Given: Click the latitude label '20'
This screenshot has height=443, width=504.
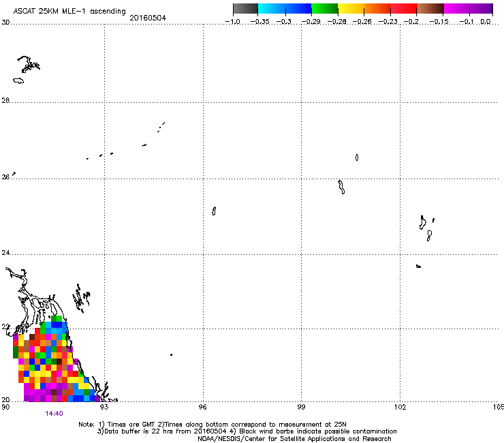Looking at the screenshot, I should point(5,399).
